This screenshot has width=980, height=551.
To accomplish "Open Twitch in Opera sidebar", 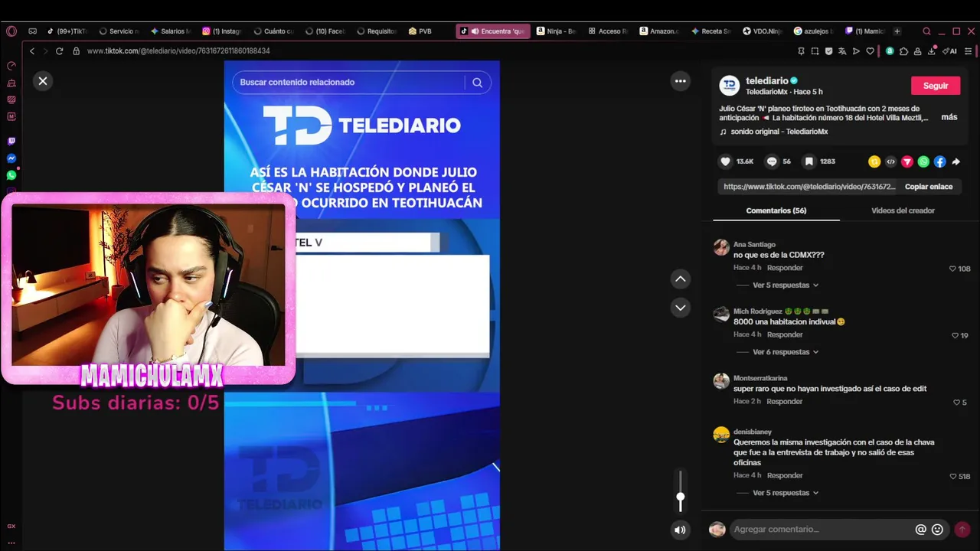I will pyautogui.click(x=11, y=142).
